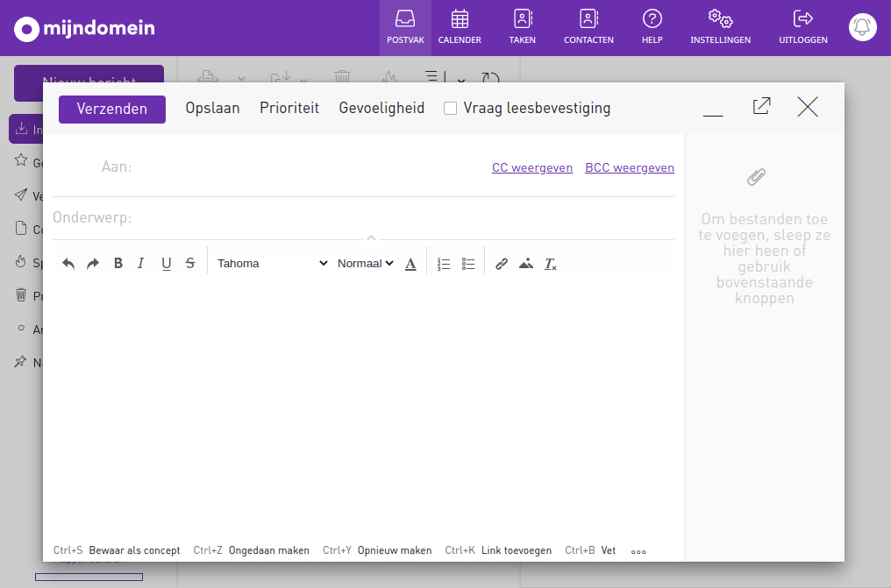Open the text color picker

point(410,264)
